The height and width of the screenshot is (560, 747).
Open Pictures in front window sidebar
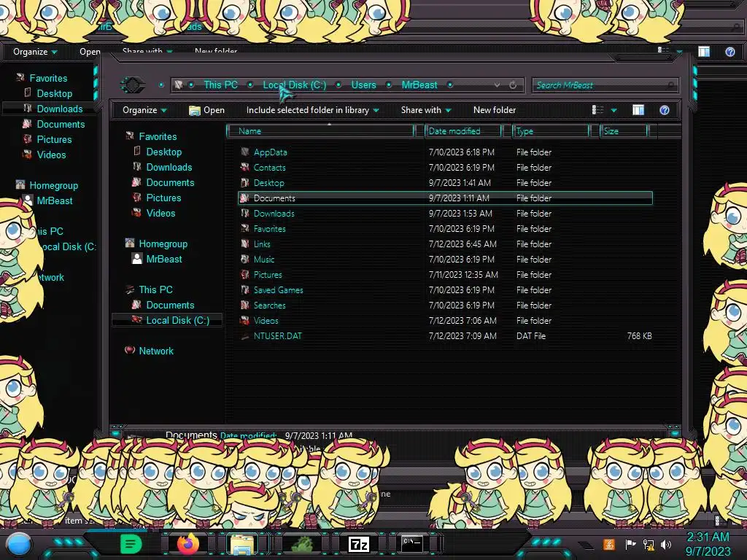click(163, 198)
